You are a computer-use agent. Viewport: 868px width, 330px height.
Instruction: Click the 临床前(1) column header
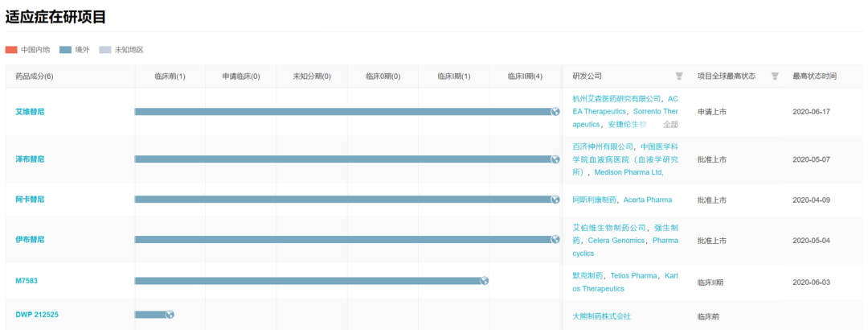coord(170,76)
